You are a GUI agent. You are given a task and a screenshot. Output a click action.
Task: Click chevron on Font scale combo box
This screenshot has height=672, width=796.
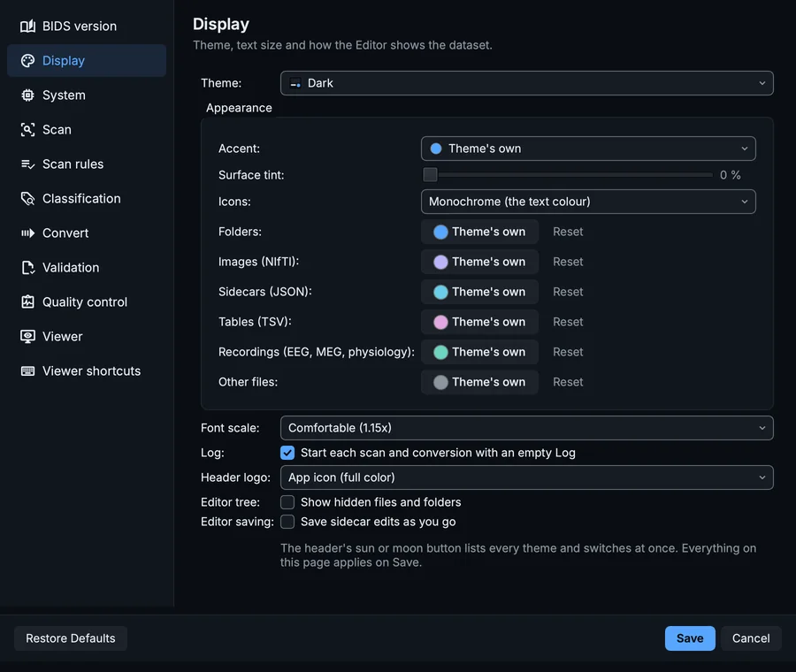click(762, 428)
